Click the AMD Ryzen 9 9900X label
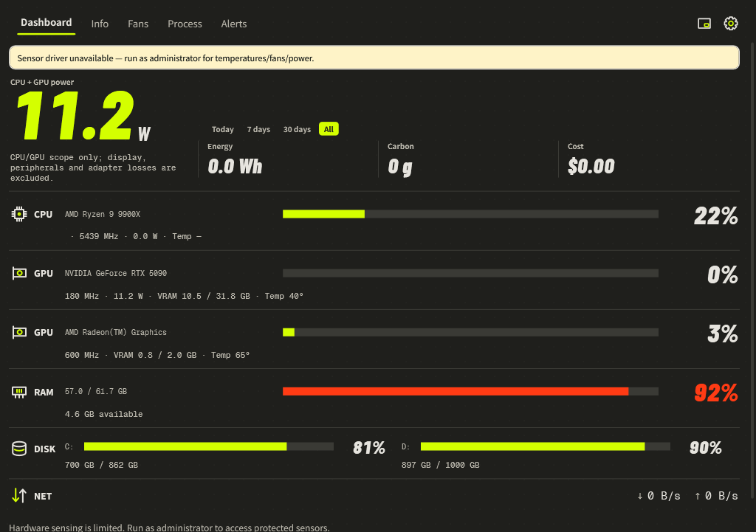 pyautogui.click(x=103, y=214)
